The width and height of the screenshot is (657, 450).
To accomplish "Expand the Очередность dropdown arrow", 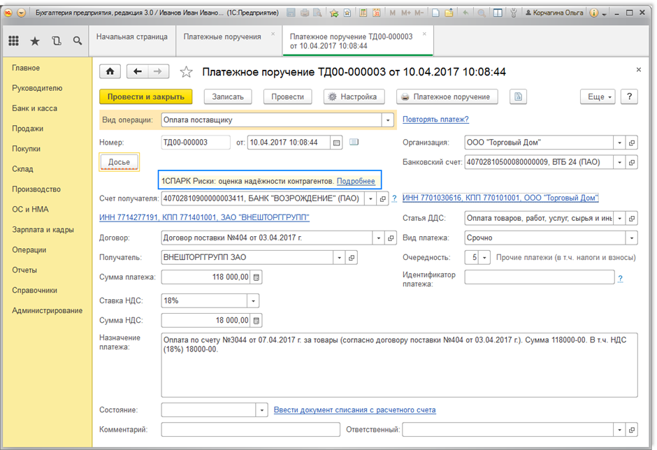I will point(484,258).
